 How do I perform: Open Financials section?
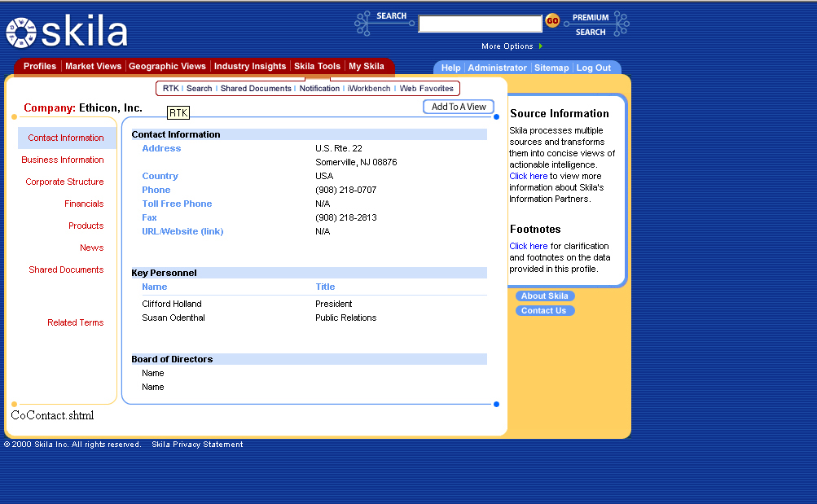(x=84, y=204)
